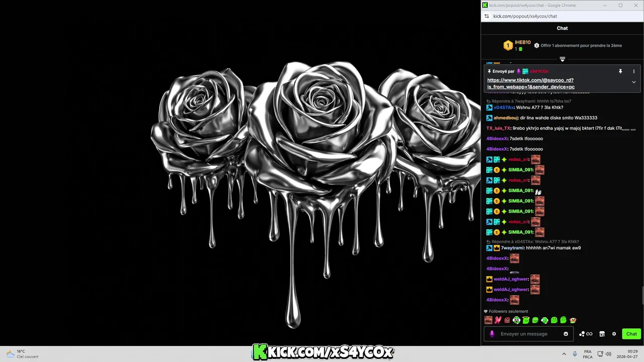This screenshot has width=644, height=362.
Task: Show hidden system tray icons chevron
Action: 564,354
